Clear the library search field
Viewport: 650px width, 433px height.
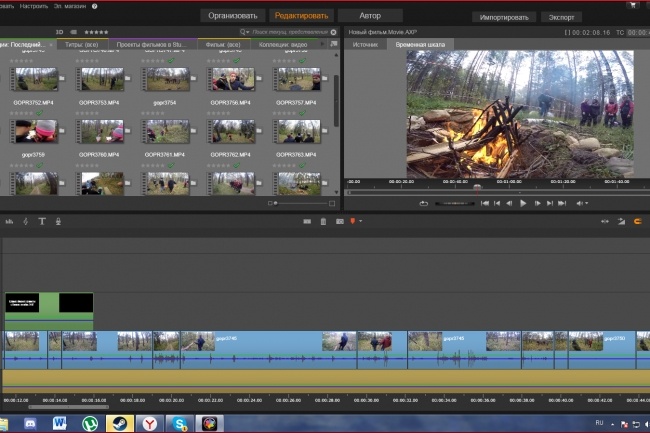pyautogui.click(x=334, y=32)
